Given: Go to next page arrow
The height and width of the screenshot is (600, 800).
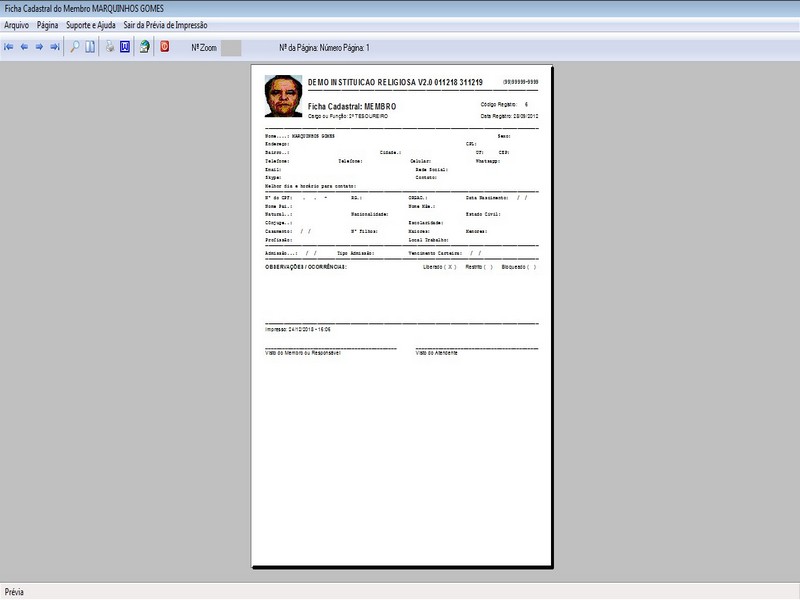Looking at the screenshot, I should coord(39,47).
